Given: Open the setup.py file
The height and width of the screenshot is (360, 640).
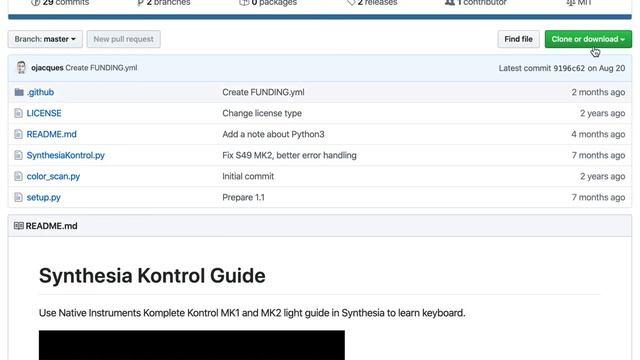Looking at the screenshot, I should (x=43, y=198).
